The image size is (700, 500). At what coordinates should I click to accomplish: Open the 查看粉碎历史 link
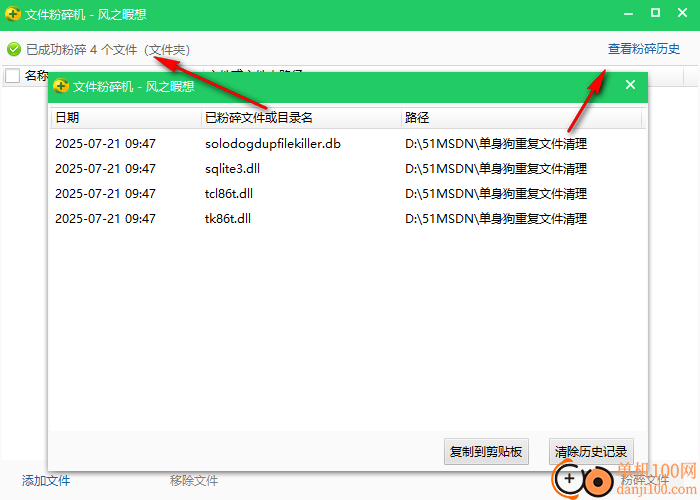(x=644, y=49)
